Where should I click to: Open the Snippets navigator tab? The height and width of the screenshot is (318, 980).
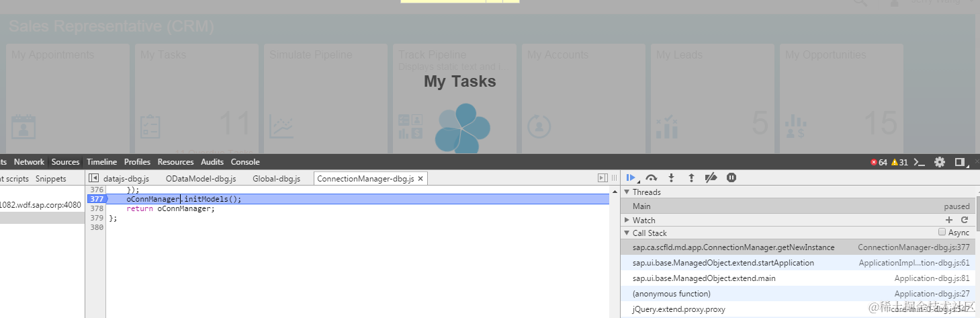click(x=51, y=179)
